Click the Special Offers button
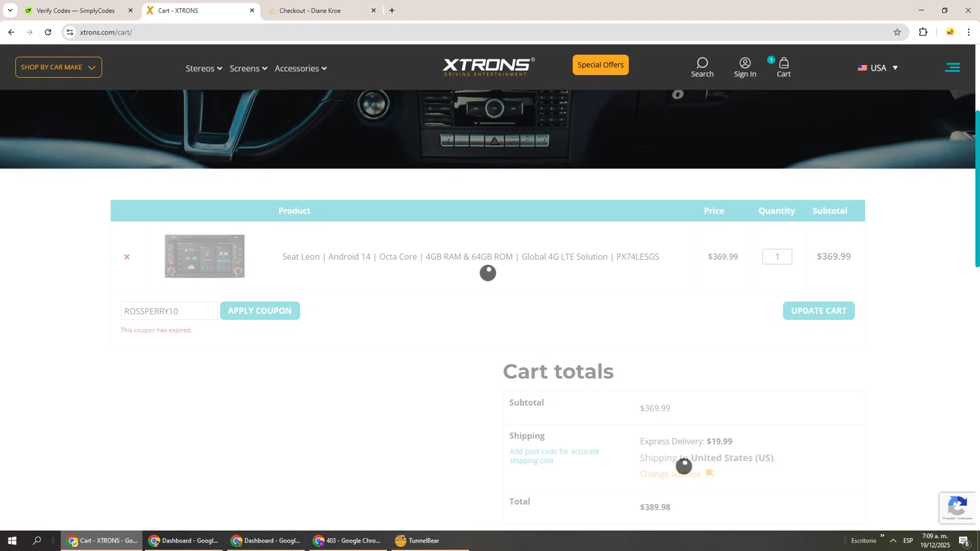 [x=600, y=65]
